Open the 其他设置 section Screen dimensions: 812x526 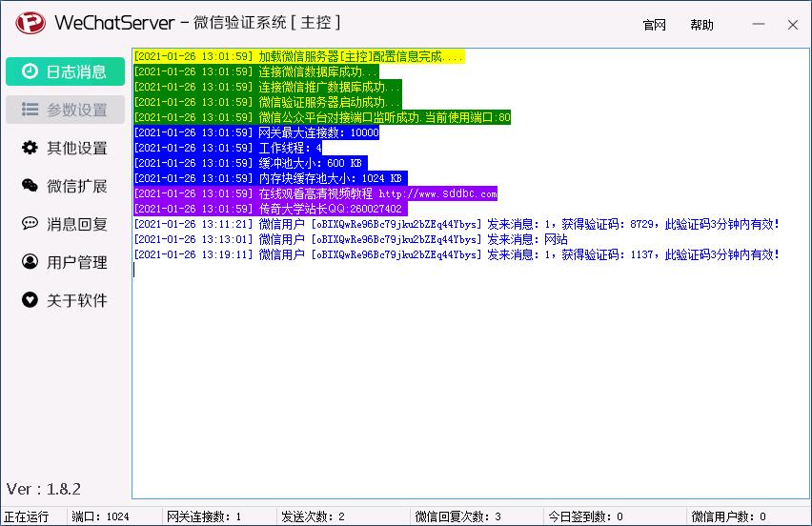[65, 148]
